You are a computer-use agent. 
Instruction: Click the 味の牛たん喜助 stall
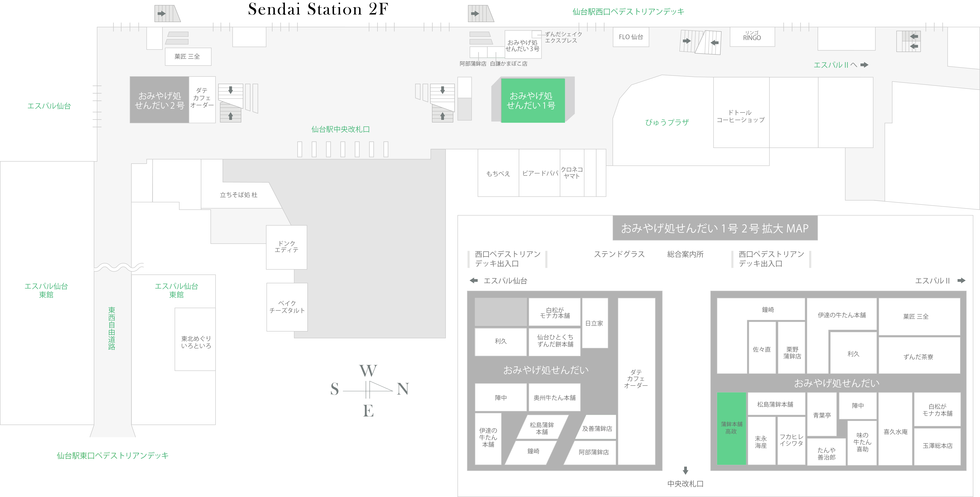(862, 443)
